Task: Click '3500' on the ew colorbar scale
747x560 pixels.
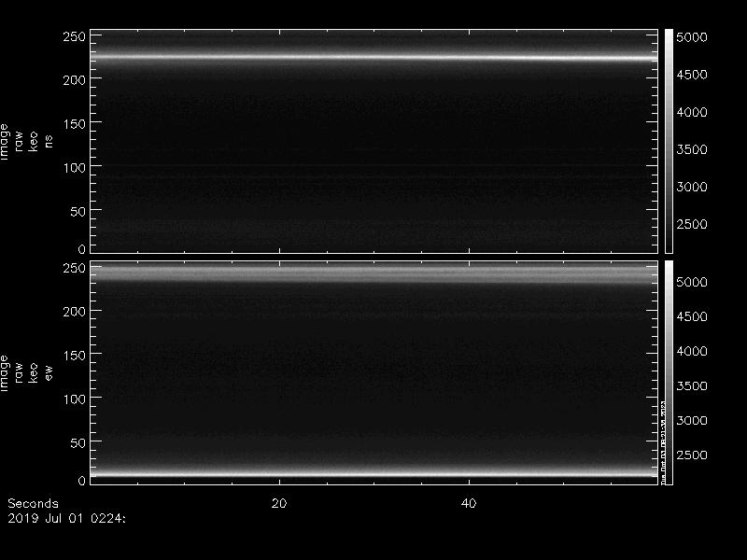Action: [x=692, y=385]
